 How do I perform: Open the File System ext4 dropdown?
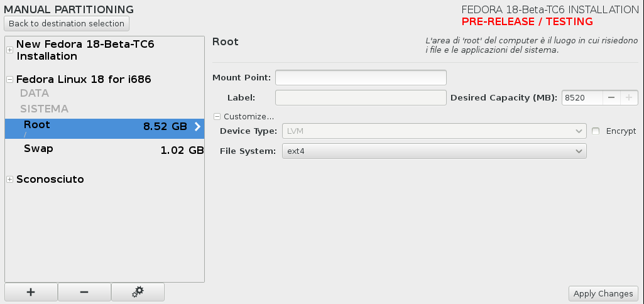point(434,151)
